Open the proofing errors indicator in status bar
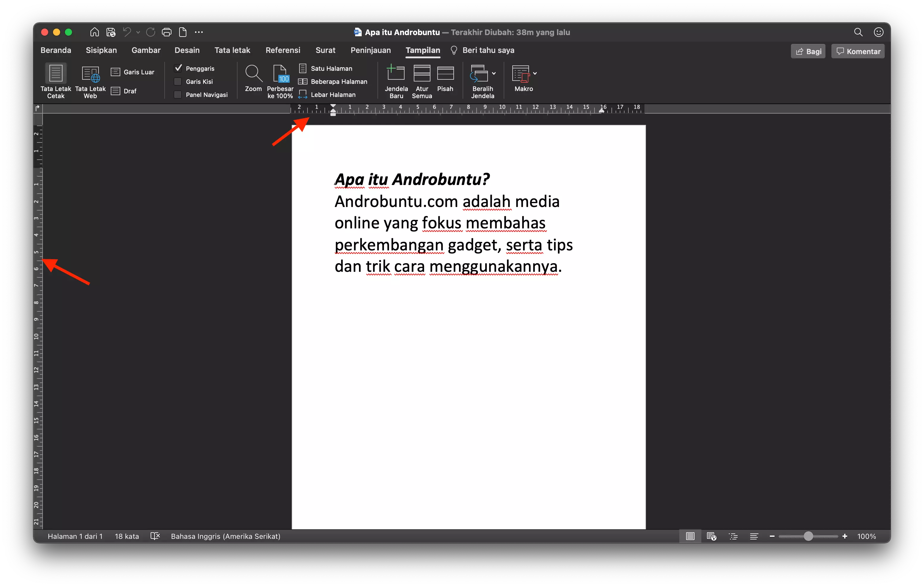This screenshot has width=924, height=587. 155,536
